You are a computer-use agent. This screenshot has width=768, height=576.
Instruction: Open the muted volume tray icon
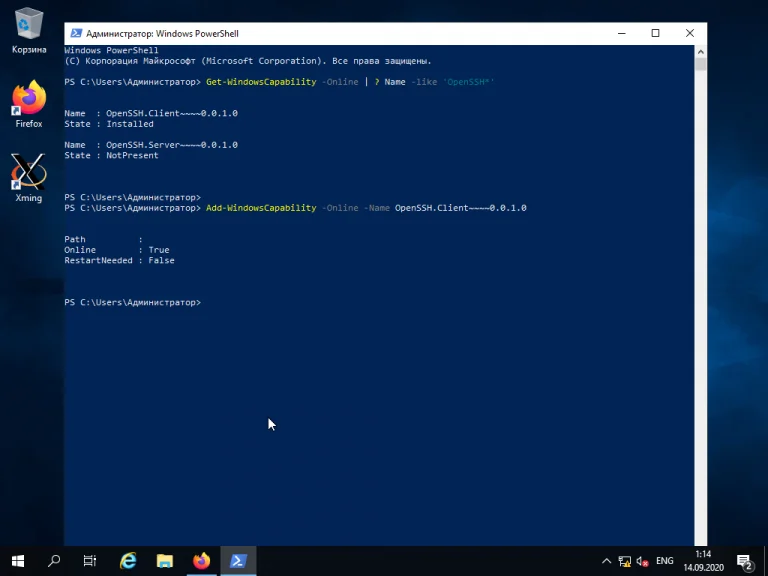pyautogui.click(x=642, y=561)
